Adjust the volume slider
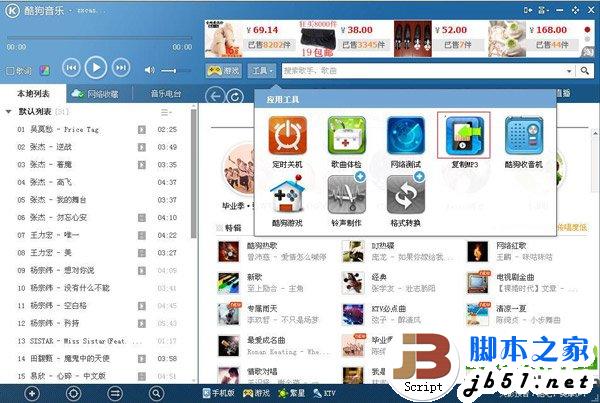600x403 pixels. pos(175,71)
